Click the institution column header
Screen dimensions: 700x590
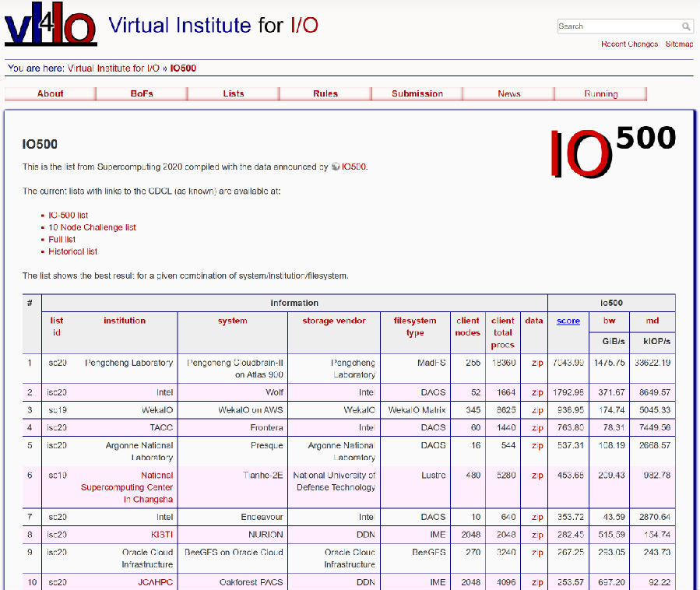(125, 321)
